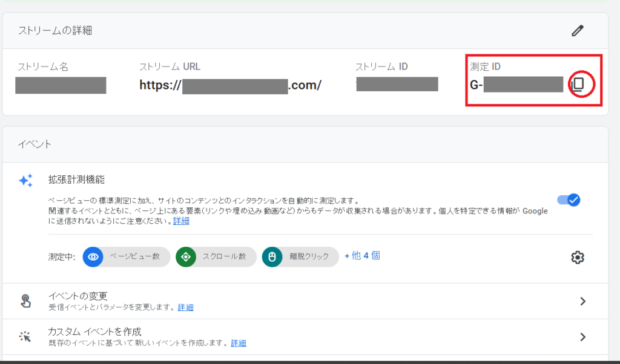620x364 pixels.
Task: Select the カスタム イベントを作成 menu row title
Action: click(x=94, y=331)
